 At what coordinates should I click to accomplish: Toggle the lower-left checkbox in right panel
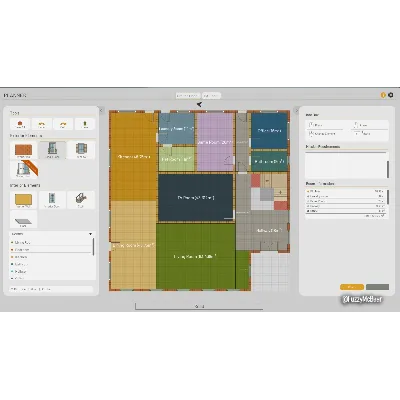tap(310, 133)
